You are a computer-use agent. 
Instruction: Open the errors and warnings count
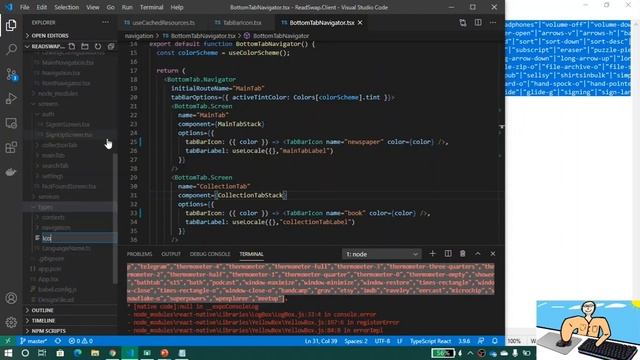(x=80, y=341)
